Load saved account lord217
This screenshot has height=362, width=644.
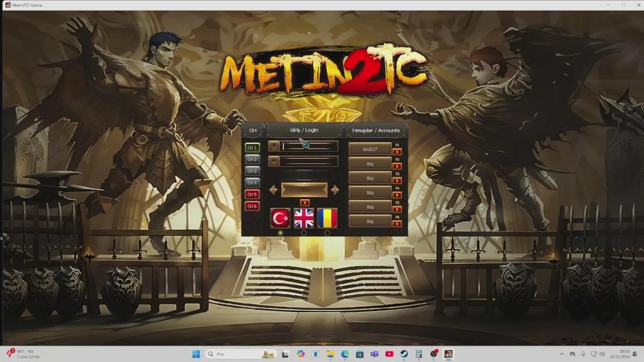[x=370, y=149]
